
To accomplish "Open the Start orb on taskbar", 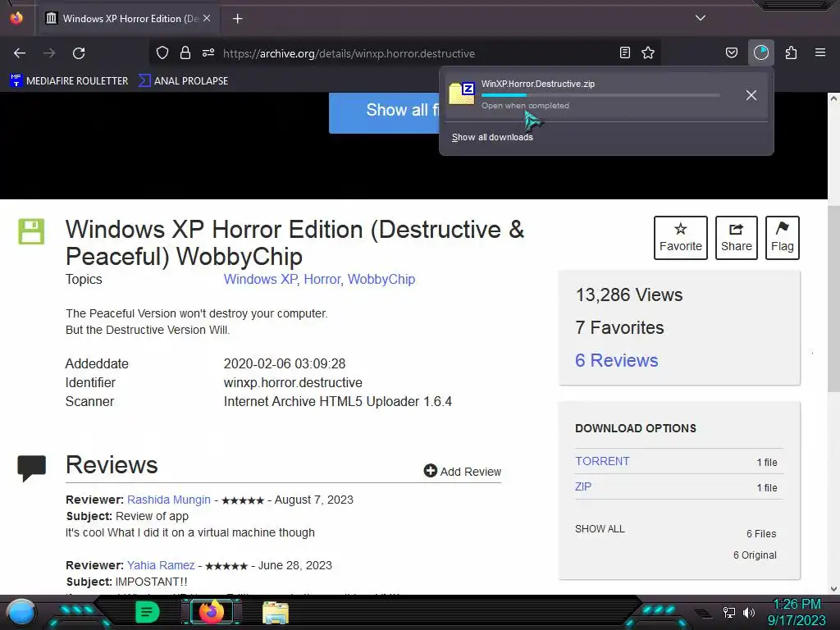I will pyautogui.click(x=21, y=613).
